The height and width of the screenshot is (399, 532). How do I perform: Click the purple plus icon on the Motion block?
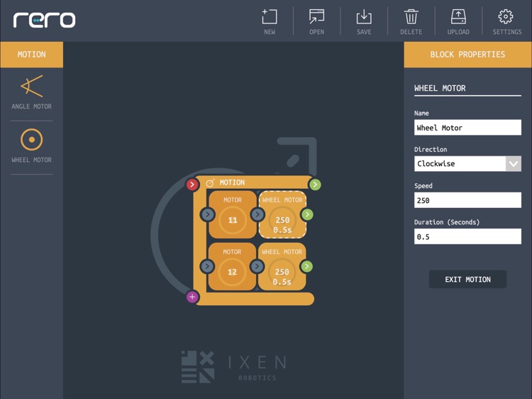(x=192, y=297)
